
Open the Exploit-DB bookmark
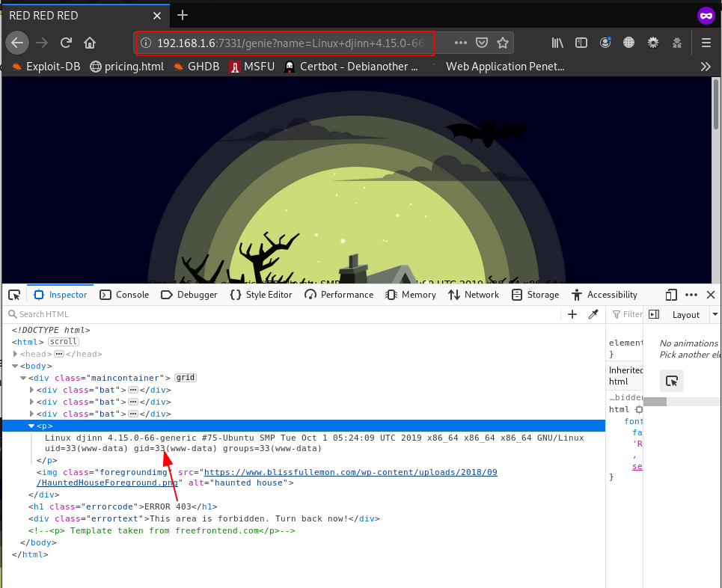click(45, 67)
